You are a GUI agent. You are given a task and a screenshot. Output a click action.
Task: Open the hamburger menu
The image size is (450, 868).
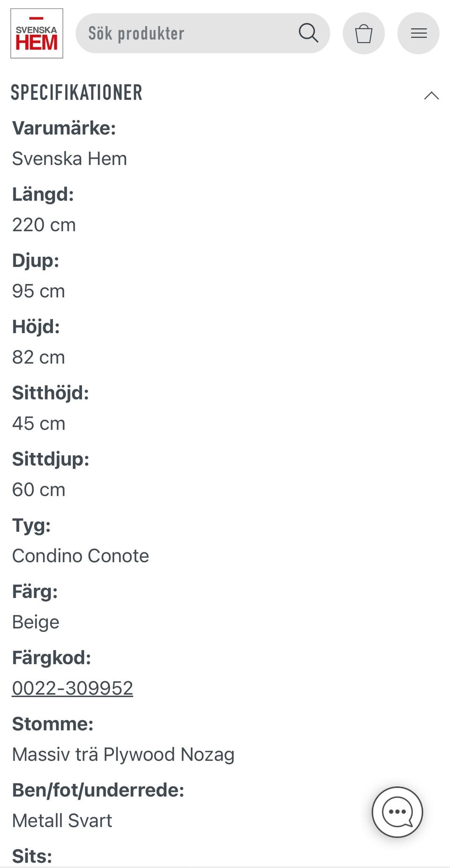click(418, 33)
